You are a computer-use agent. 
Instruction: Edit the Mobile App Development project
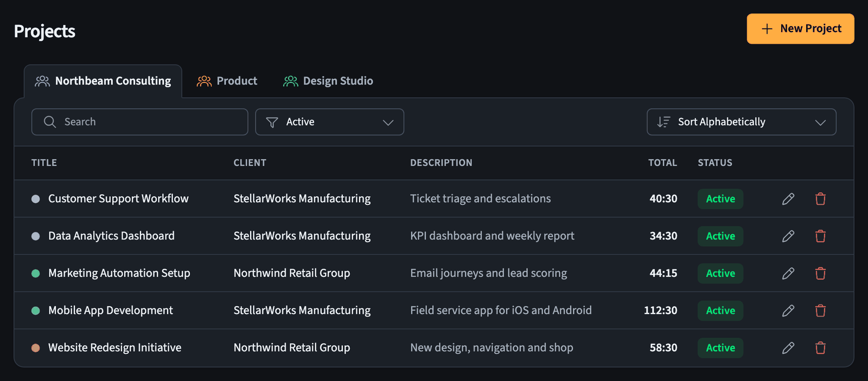click(x=788, y=311)
